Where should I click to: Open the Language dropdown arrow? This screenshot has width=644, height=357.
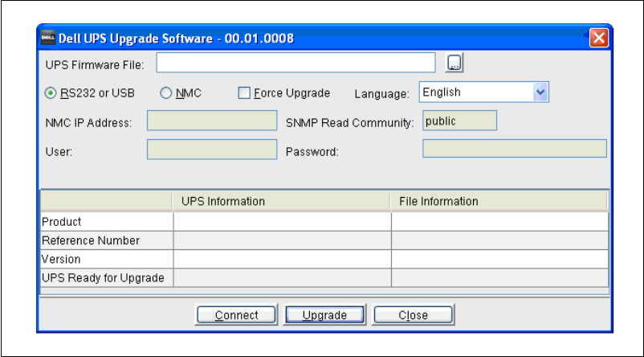540,92
